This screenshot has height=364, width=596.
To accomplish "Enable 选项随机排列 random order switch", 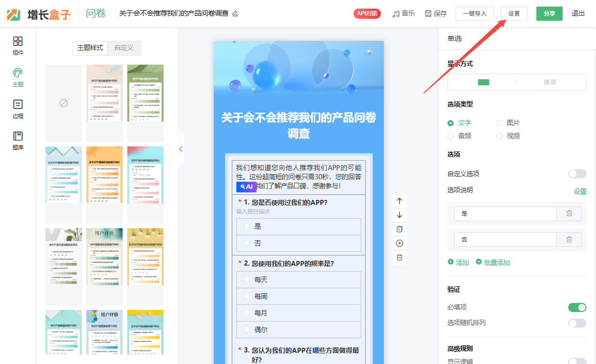I will click(577, 323).
